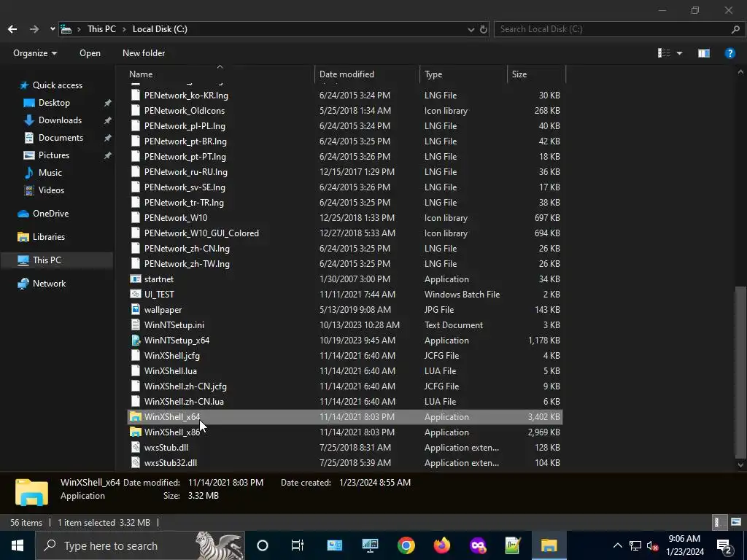Open the Windows Start menu
This screenshot has height=560, width=747.
(18, 545)
